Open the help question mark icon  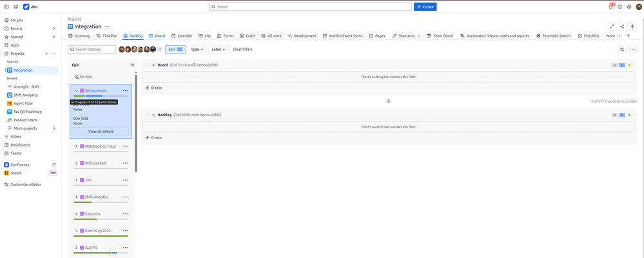click(620, 6)
